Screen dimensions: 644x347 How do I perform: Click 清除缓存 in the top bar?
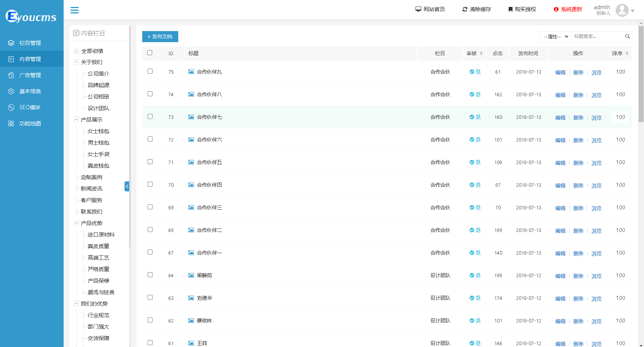coord(477,9)
